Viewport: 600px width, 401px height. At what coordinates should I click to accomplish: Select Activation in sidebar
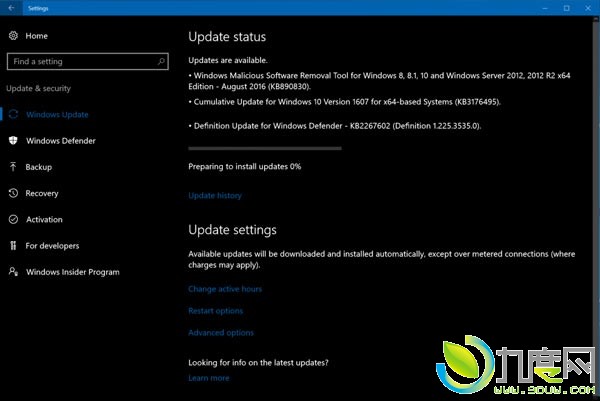(x=44, y=220)
